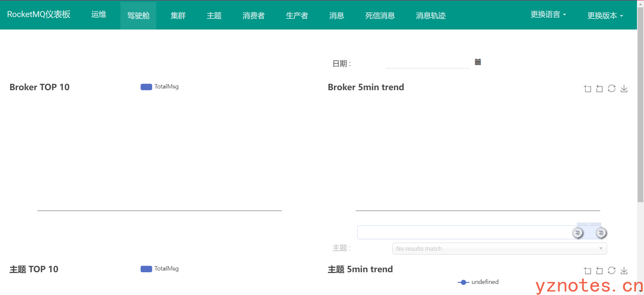The image size is (644, 295).
Task: Open the calendar date picker icon
Action: pyautogui.click(x=478, y=62)
